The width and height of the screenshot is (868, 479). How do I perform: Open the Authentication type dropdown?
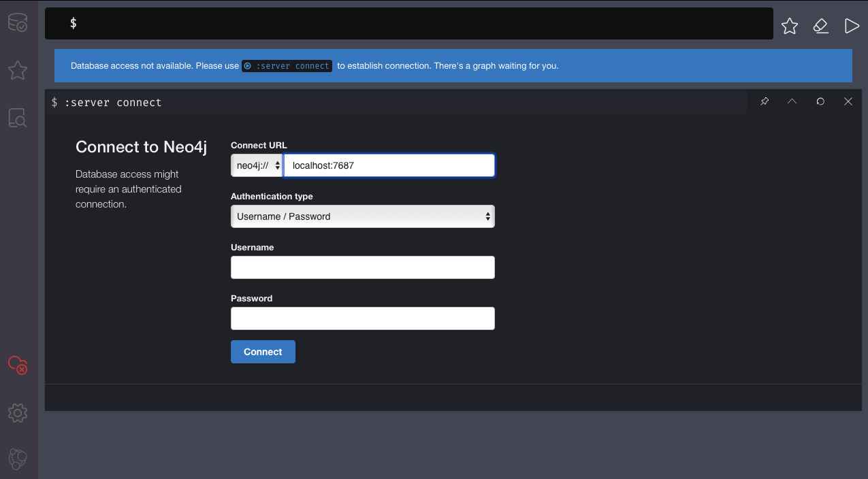[x=363, y=216]
